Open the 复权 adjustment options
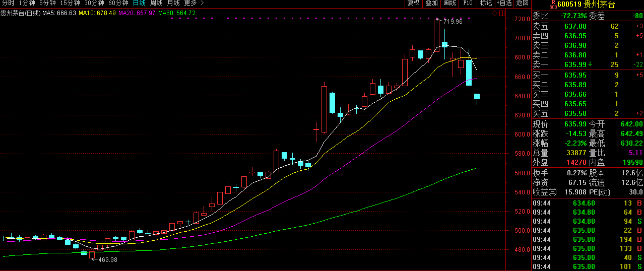Screen dimensions: 644x271 coord(413,3)
